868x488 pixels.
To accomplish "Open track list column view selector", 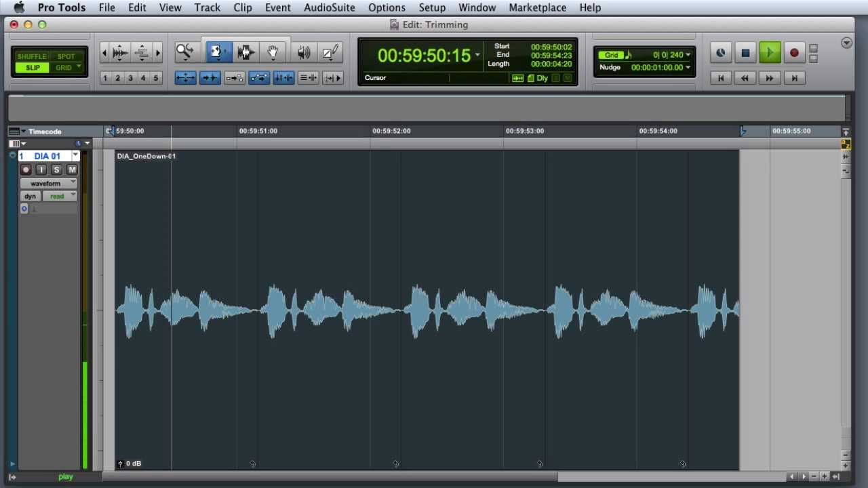I will (17, 144).
